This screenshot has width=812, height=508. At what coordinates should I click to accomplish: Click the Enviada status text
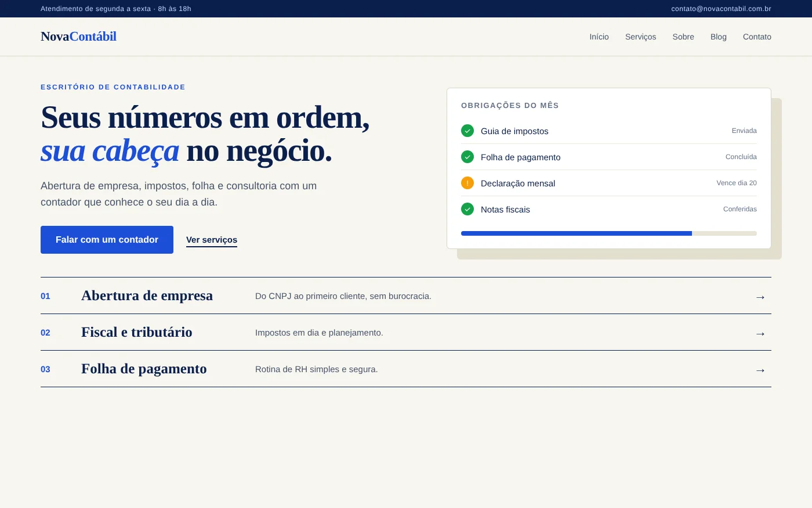(744, 131)
